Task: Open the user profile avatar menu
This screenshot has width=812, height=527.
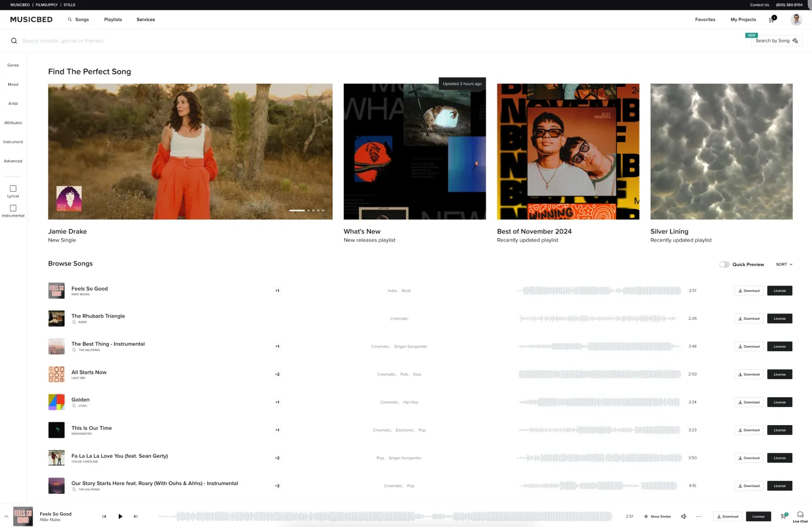Action: 796,19
